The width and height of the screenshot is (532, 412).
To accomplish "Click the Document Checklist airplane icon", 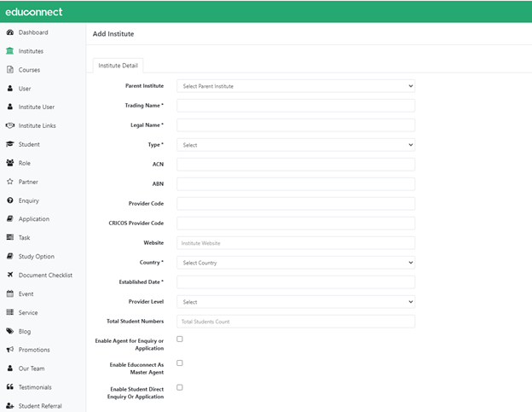I will (x=10, y=275).
